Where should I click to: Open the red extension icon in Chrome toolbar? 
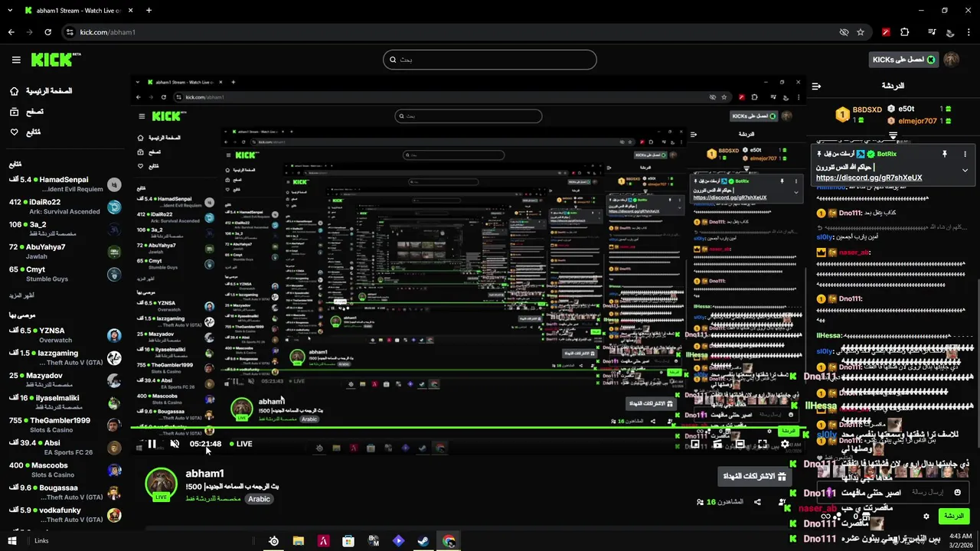[x=886, y=32]
